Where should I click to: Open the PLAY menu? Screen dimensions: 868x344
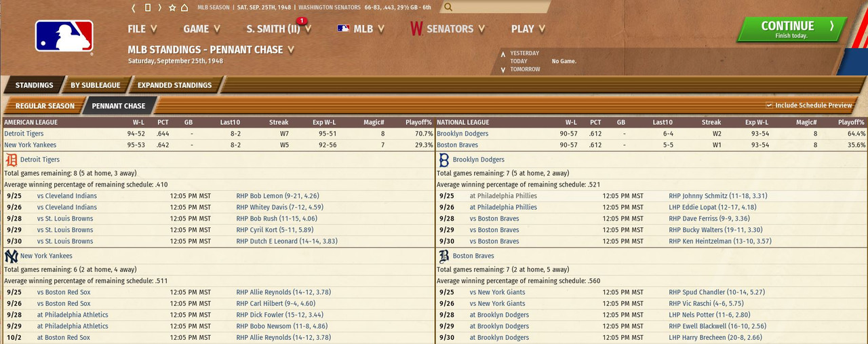(x=528, y=28)
